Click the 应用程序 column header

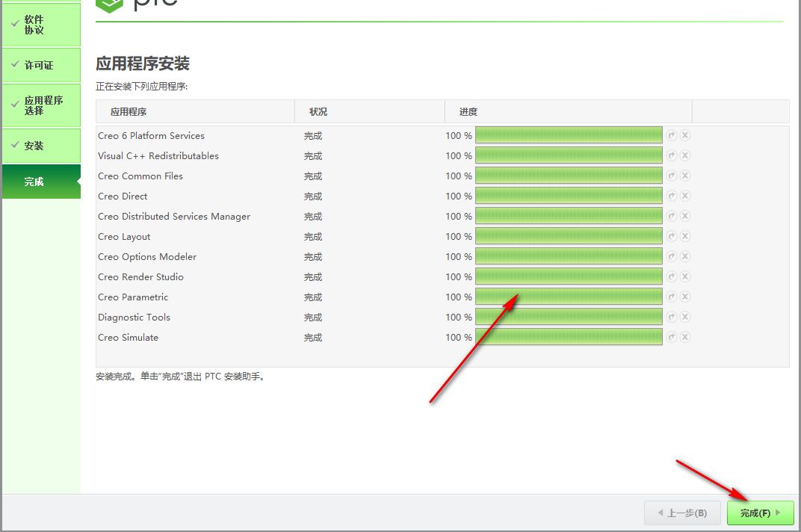[x=195, y=111]
